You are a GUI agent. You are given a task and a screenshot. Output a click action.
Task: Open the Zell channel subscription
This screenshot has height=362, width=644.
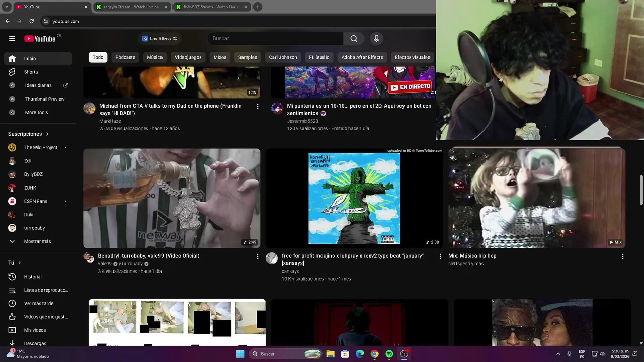click(38, 161)
